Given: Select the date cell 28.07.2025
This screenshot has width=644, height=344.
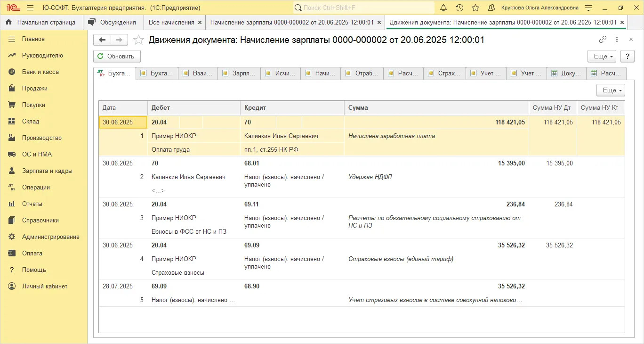Looking at the screenshot, I should (123, 286).
